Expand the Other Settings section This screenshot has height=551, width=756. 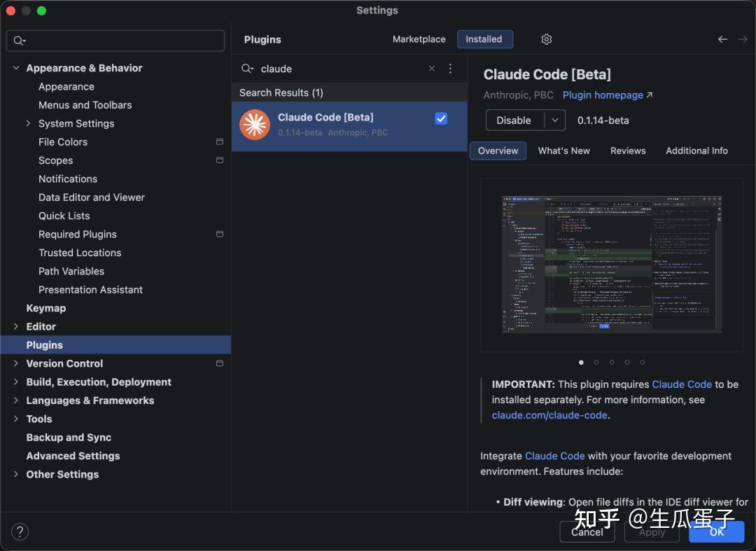(16, 474)
